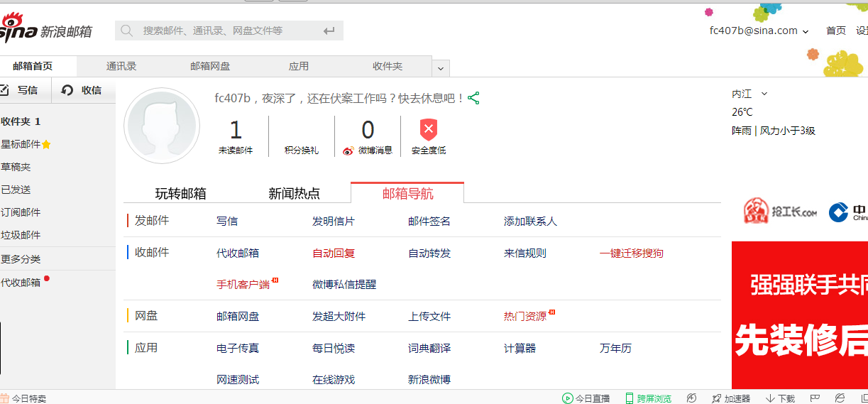
Task: Click the Sina mail logo
Action: (46, 28)
